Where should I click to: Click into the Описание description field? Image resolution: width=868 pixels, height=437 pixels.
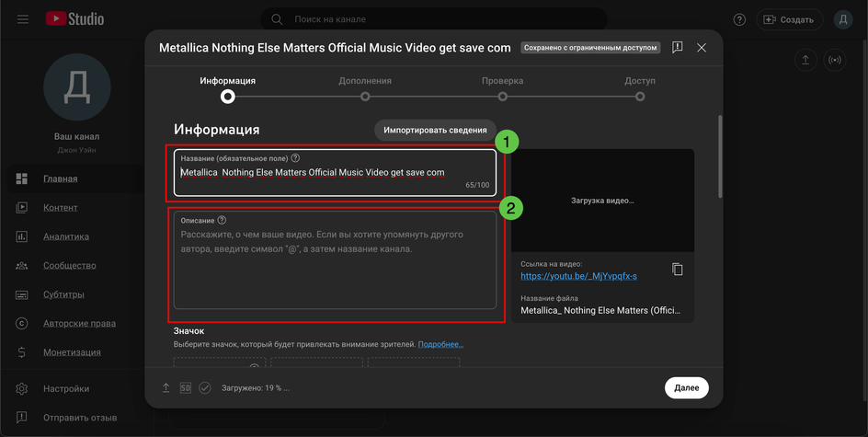coord(335,259)
